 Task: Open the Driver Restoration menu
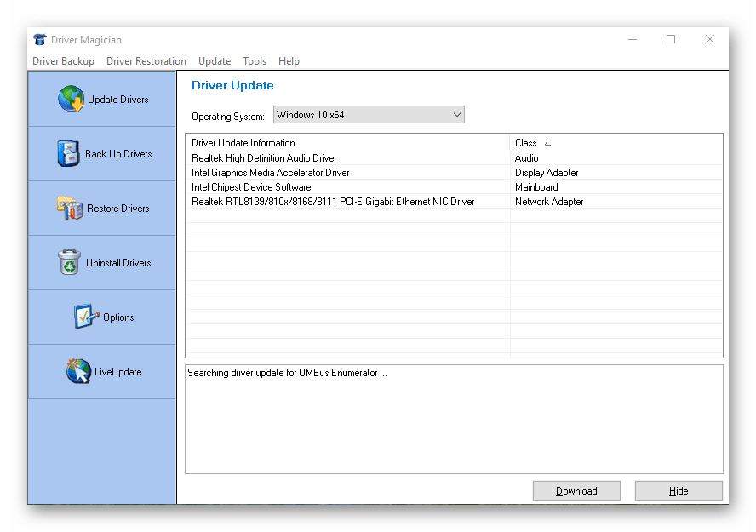point(146,61)
